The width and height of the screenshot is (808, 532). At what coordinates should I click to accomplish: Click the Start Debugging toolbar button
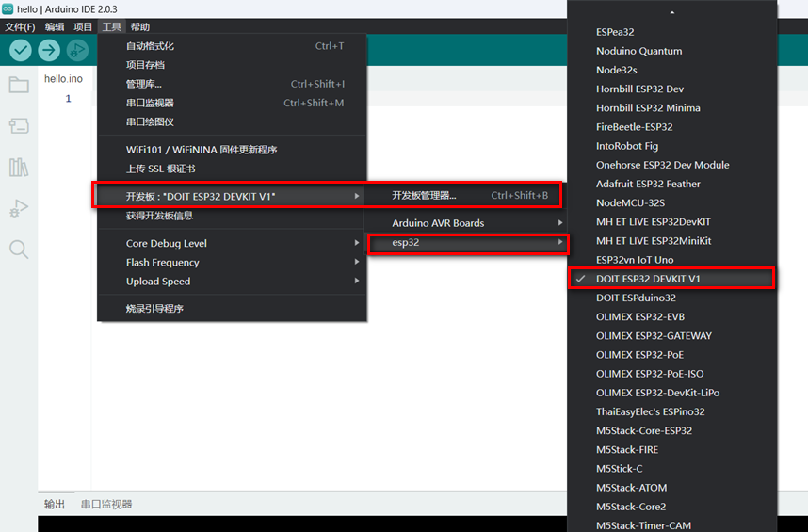[78, 50]
